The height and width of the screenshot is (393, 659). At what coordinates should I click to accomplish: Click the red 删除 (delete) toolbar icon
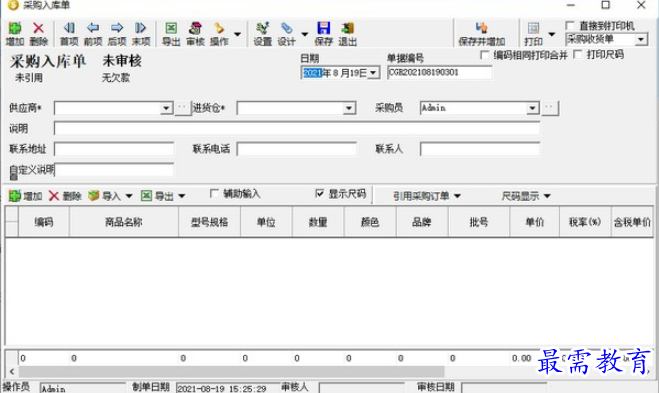point(39,34)
